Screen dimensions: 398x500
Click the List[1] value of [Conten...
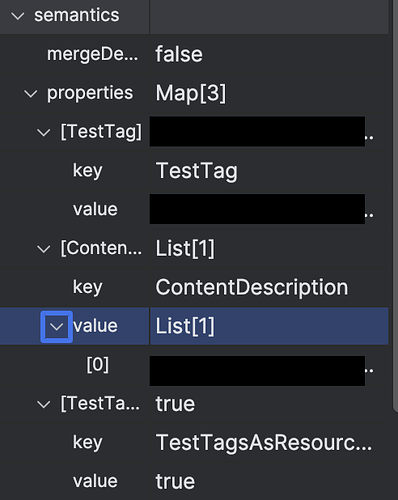[x=185, y=249]
